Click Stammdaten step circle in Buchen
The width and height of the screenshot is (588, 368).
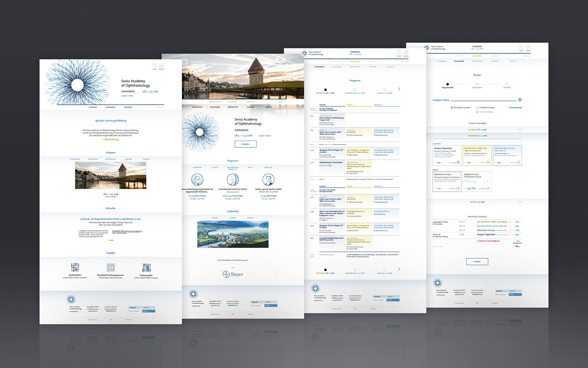(477, 84)
